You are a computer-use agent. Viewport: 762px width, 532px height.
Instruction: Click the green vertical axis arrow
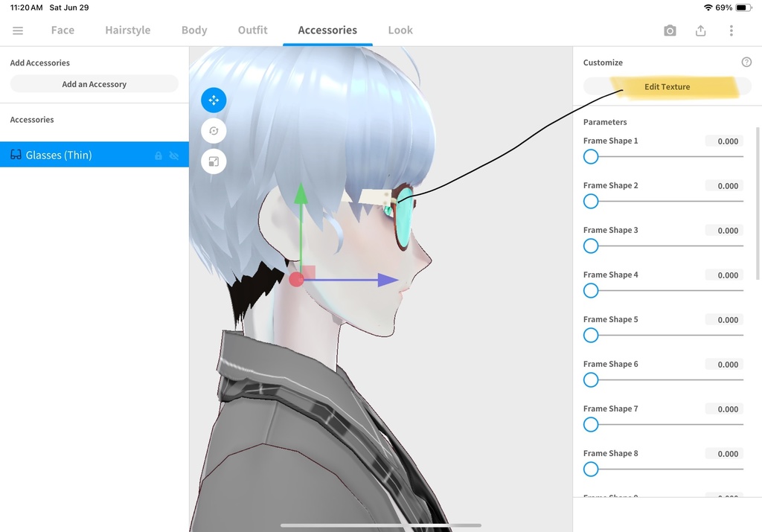click(301, 194)
